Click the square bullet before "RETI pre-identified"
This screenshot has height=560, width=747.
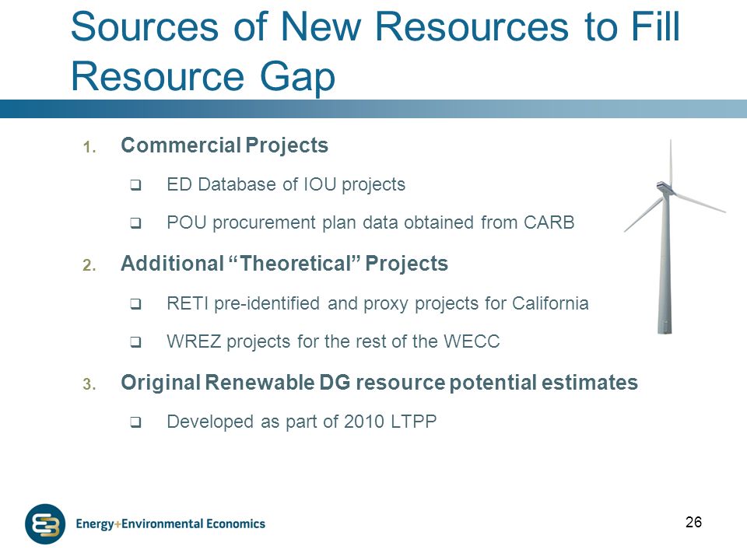click(x=135, y=304)
